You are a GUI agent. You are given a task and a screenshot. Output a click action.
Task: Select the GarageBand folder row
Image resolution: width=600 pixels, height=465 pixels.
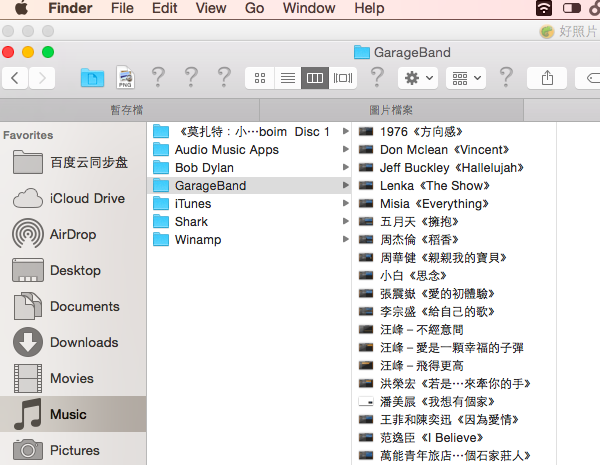tap(249, 186)
